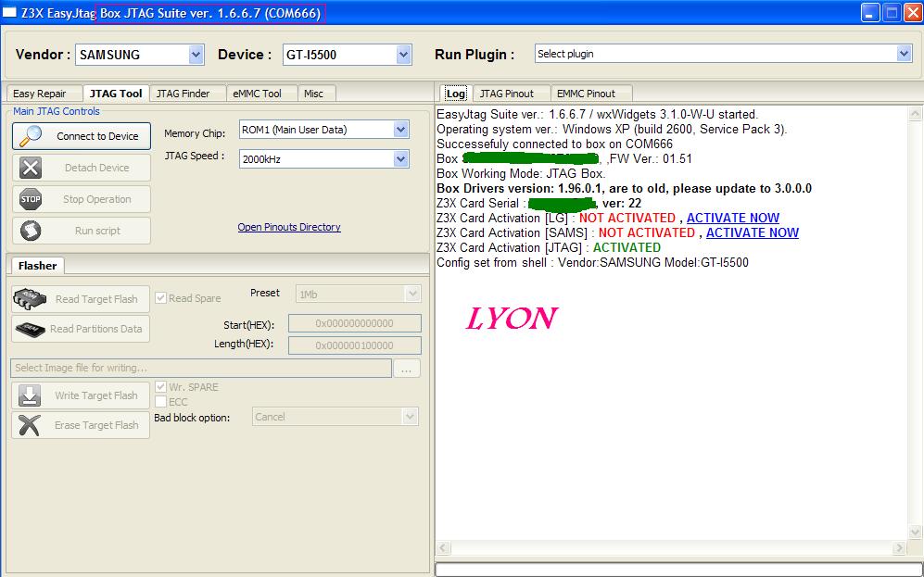Expand the Run Plugin selector
Screen dimensions: 924x577
coord(904,54)
